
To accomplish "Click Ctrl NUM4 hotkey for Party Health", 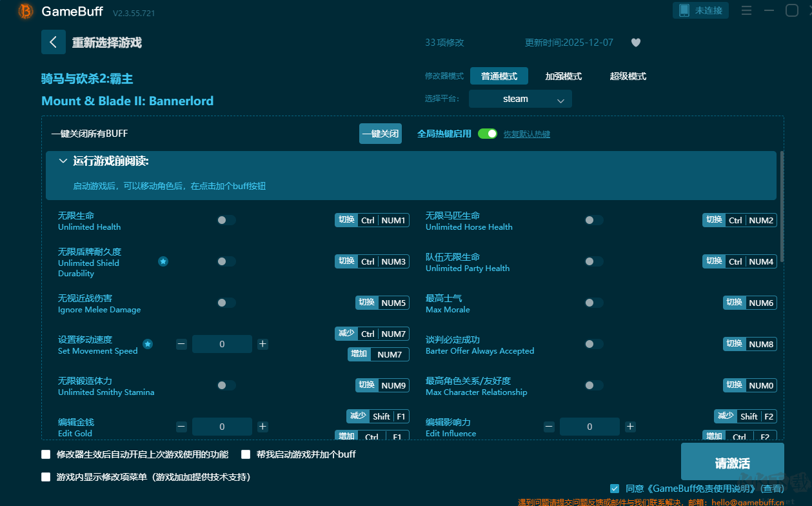I will click(x=740, y=261).
